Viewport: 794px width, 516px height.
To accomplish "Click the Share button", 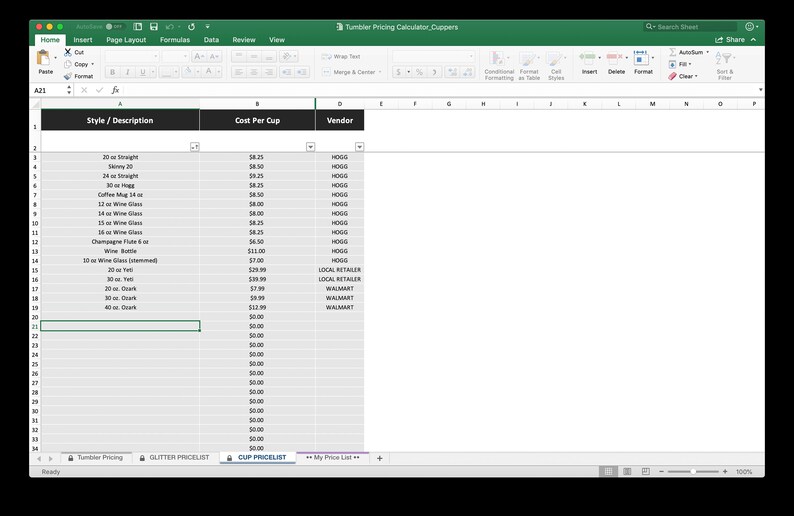I will [x=730, y=39].
